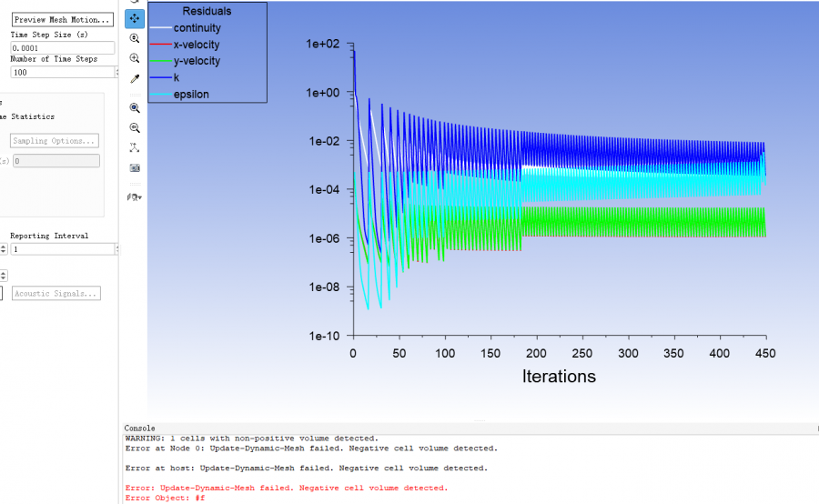Click the y-velocity legend entry
819x504 pixels.
(x=186, y=61)
